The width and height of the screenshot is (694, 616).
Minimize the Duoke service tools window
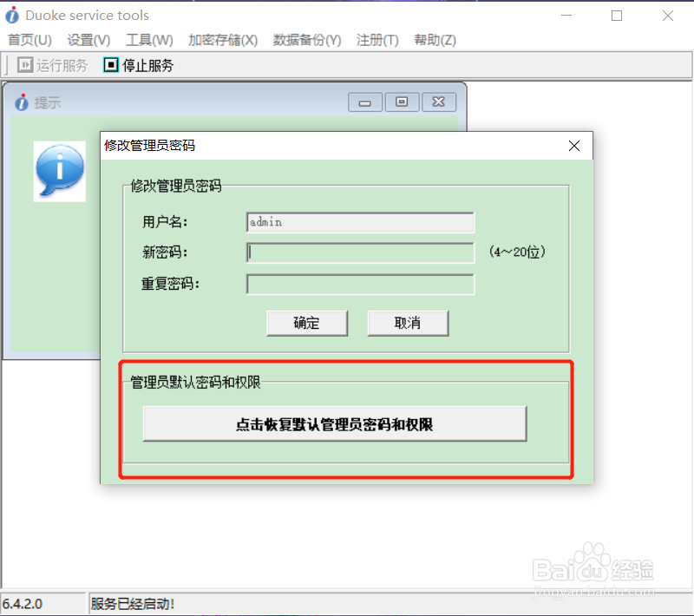566,16
